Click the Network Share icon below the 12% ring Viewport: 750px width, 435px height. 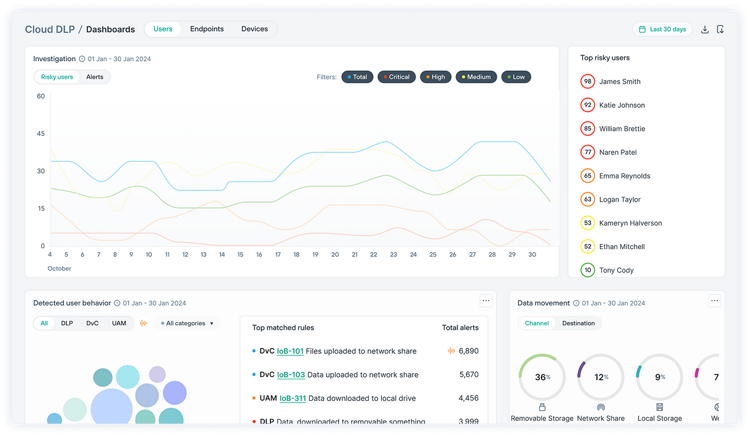coord(601,407)
